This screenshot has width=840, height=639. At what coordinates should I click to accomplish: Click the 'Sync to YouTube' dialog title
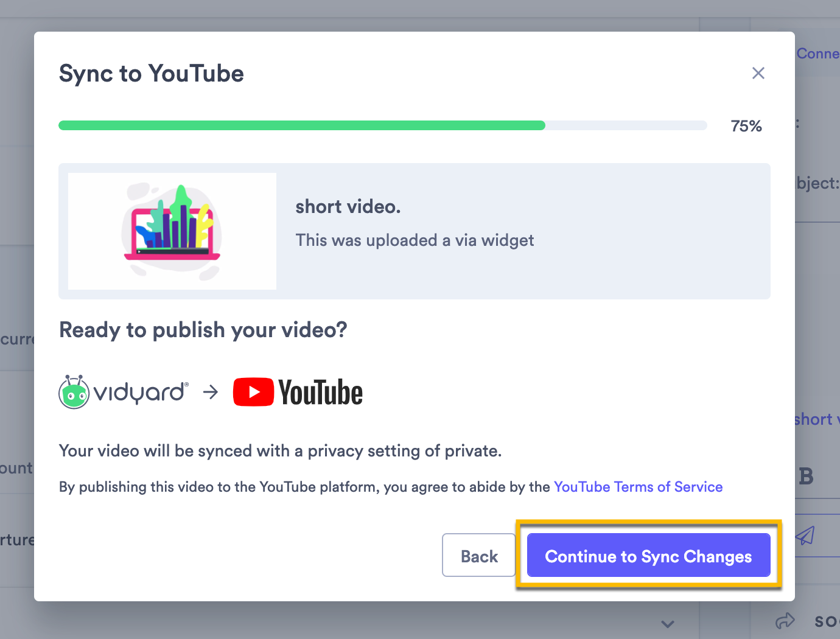coord(151,74)
